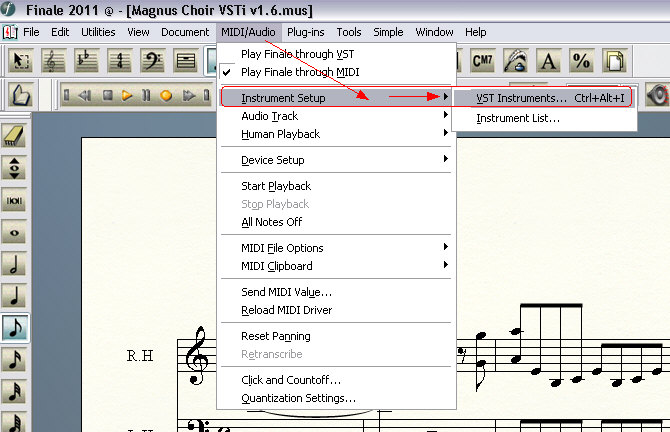
Task: Select Start Playback menu entry
Action: [x=336, y=186]
